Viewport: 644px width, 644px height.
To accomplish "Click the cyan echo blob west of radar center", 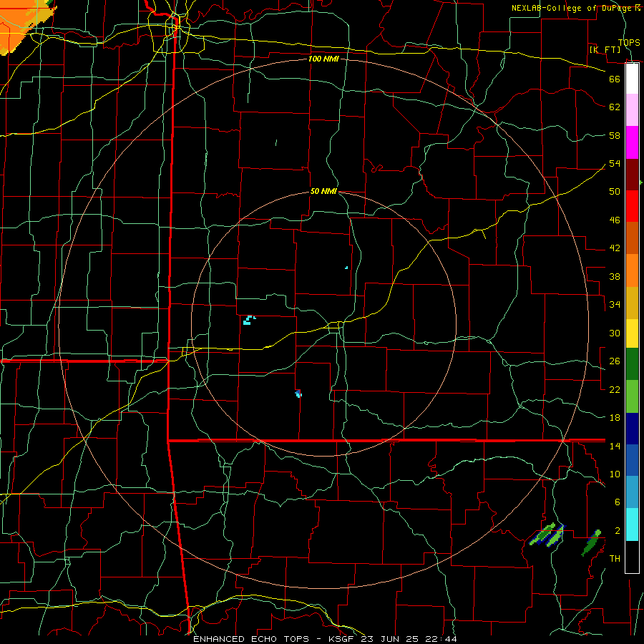I will point(248,321).
